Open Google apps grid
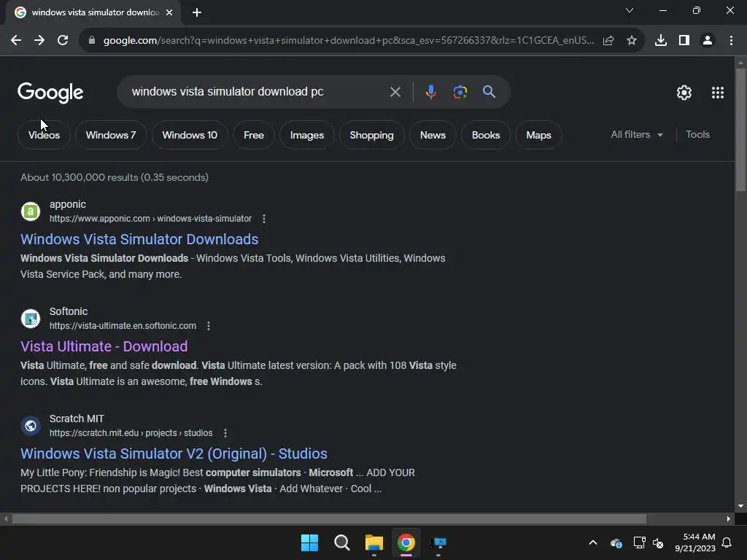747x560 pixels. tap(718, 93)
